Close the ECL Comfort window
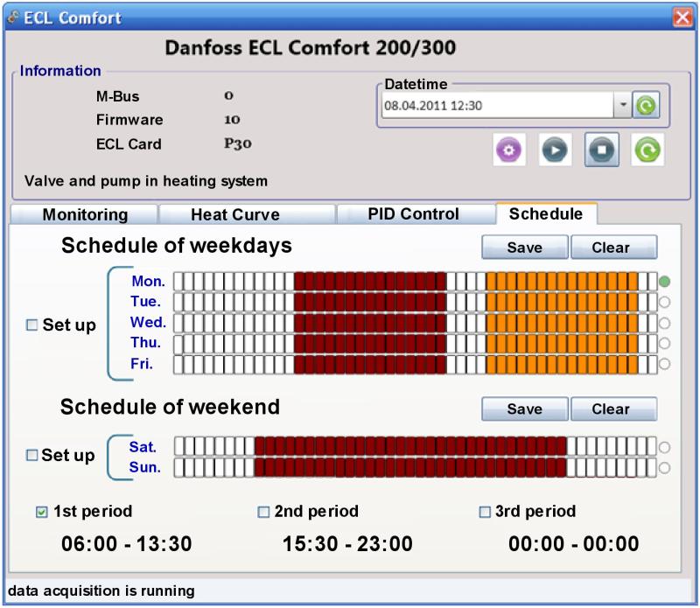 [682, 17]
